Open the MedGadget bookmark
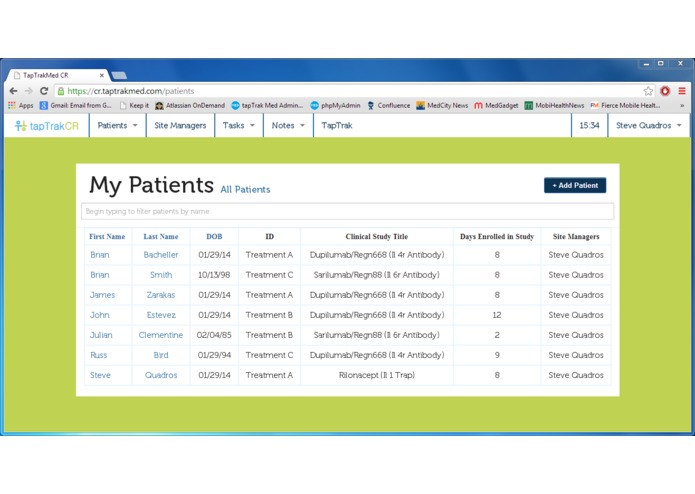Viewport: 695px width, 494px height. (x=496, y=105)
